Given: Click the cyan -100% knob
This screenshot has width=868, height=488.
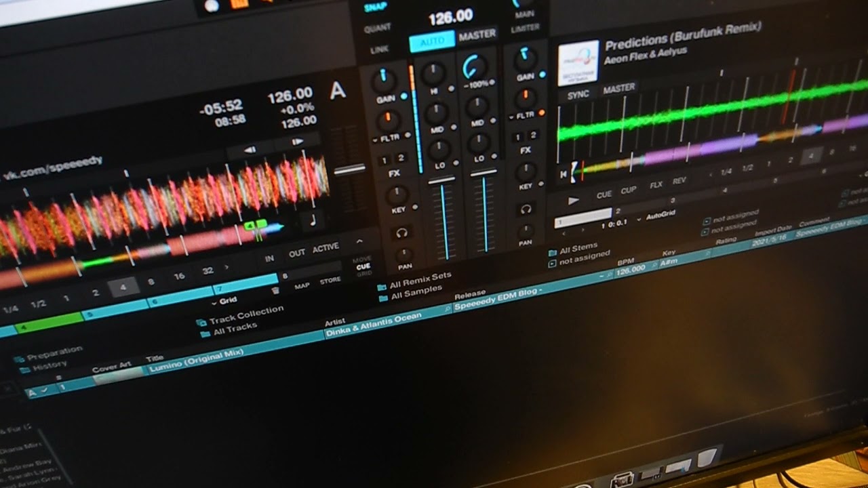Looking at the screenshot, I should click(x=474, y=66).
